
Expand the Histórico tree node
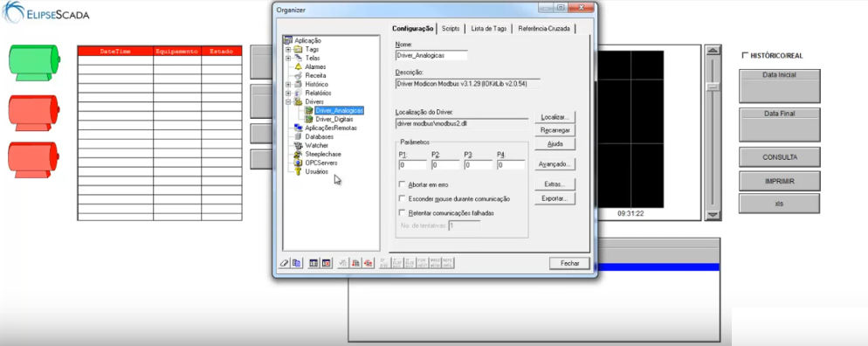pos(288,84)
